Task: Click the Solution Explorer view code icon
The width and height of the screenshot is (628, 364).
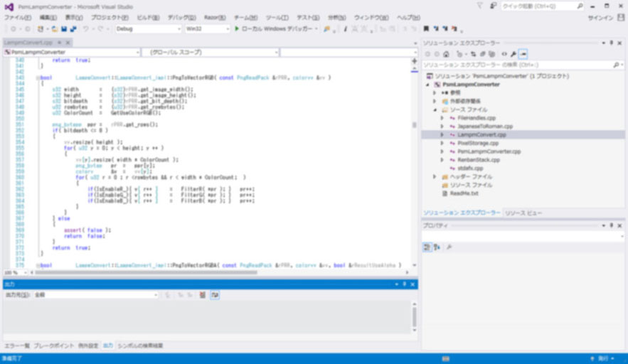Action: [504, 54]
